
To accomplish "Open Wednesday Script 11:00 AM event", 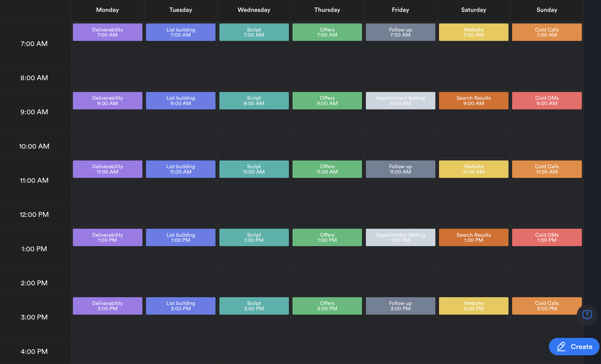I will coord(254,169).
